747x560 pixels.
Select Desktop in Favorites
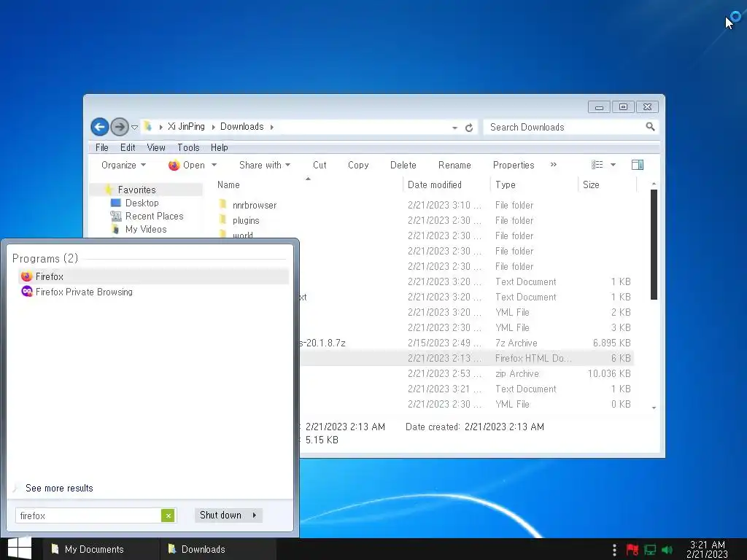142,203
